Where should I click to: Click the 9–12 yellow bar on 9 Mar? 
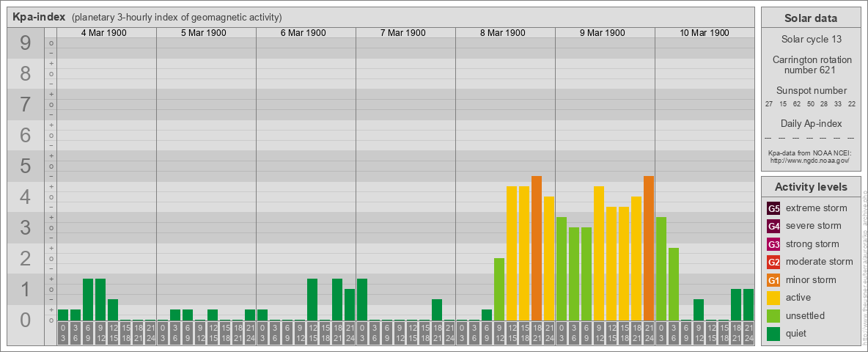[x=599, y=254]
